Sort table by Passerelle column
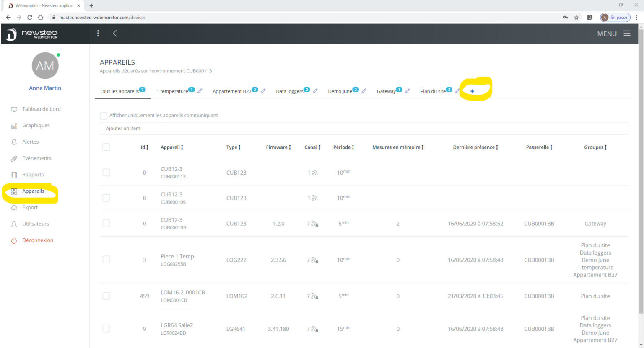This screenshot has height=348, width=644. (539, 147)
